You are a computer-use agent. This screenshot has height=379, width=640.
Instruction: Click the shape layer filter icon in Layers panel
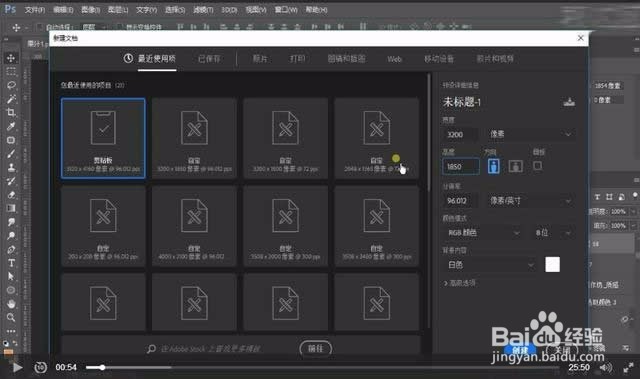click(x=609, y=197)
